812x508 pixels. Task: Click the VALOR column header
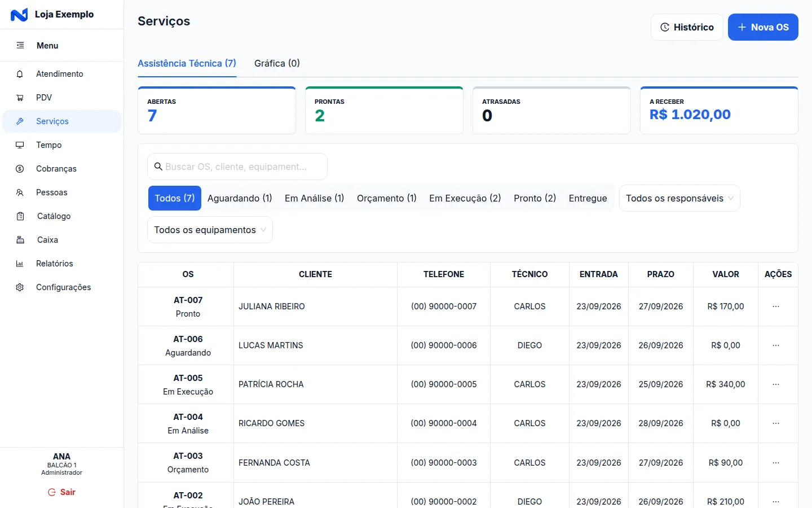point(726,274)
